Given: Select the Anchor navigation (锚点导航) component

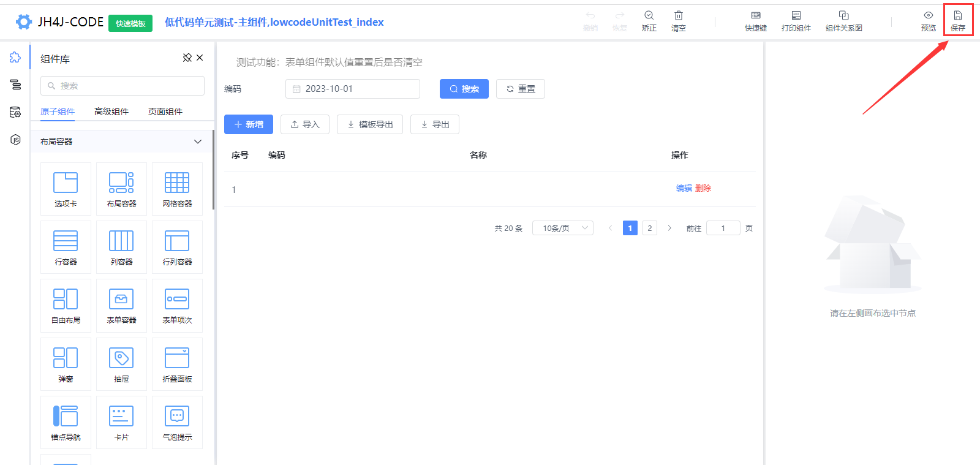Looking at the screenshot, I should click(x=66, y=422).
